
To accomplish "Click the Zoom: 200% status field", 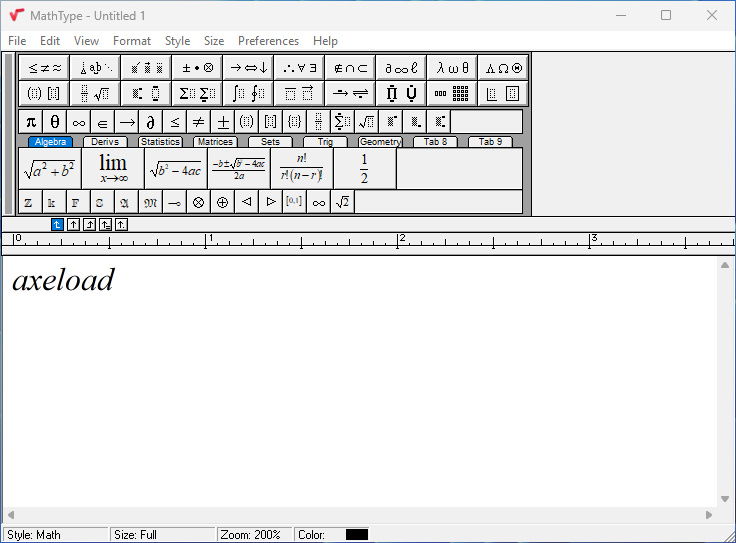I will (255, 535).
